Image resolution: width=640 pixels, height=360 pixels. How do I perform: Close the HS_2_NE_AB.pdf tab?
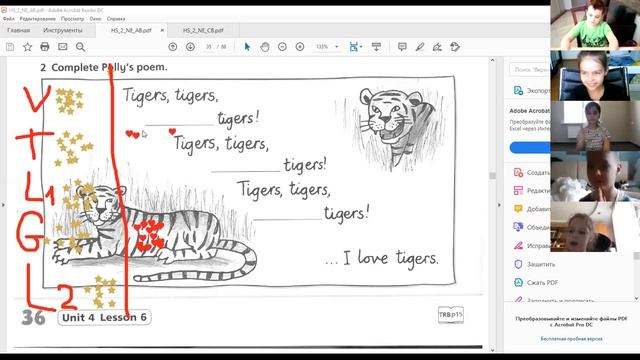[x=162, y=31]
